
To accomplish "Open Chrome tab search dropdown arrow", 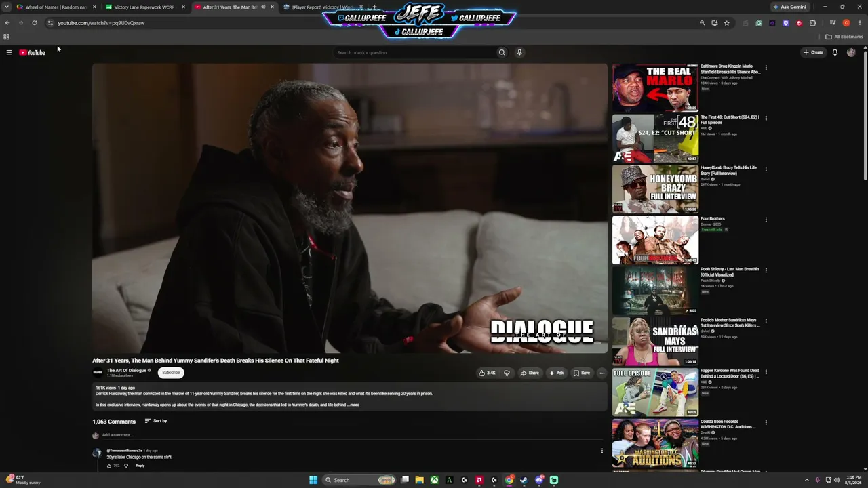I will click(7, 7).
